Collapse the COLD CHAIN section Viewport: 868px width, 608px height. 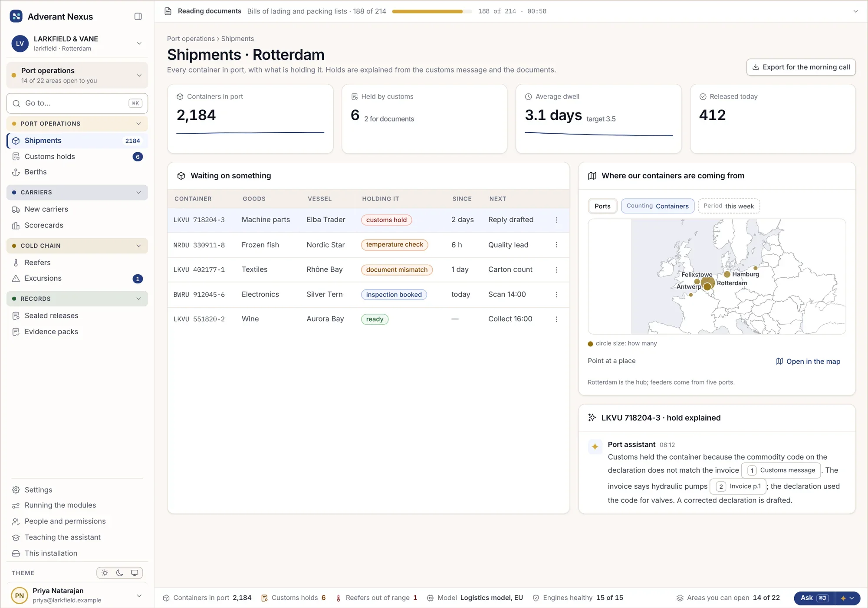[77, 246]
